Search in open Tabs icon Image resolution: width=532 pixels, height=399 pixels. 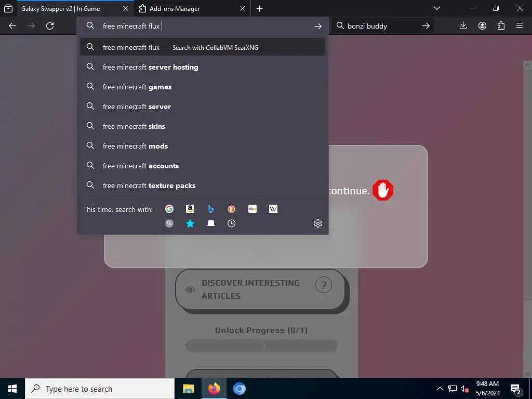tap(211, 223)
